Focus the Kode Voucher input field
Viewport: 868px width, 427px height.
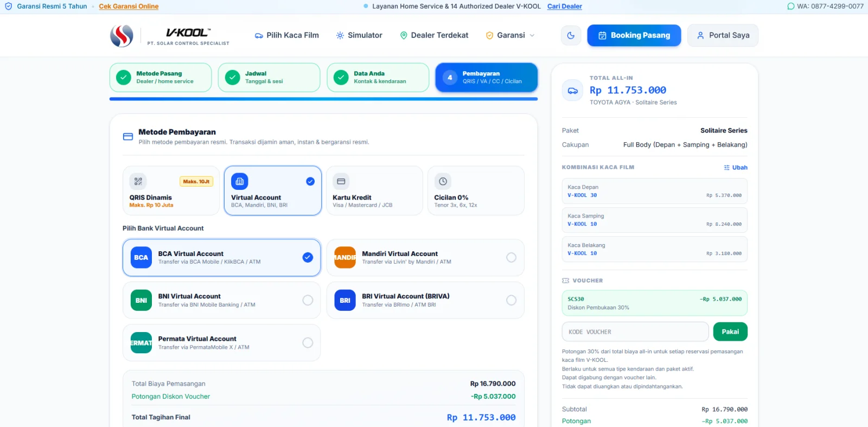[x=635, y=332]
